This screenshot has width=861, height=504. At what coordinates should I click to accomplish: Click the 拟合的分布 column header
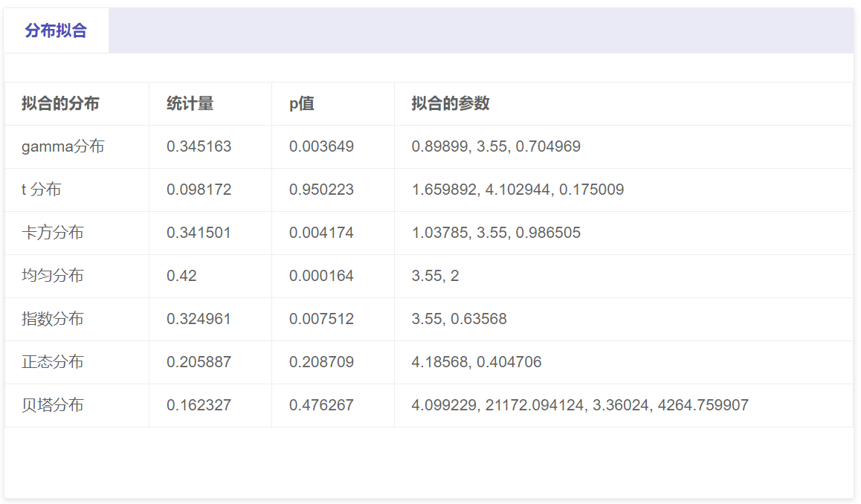[x=60, y=103]
